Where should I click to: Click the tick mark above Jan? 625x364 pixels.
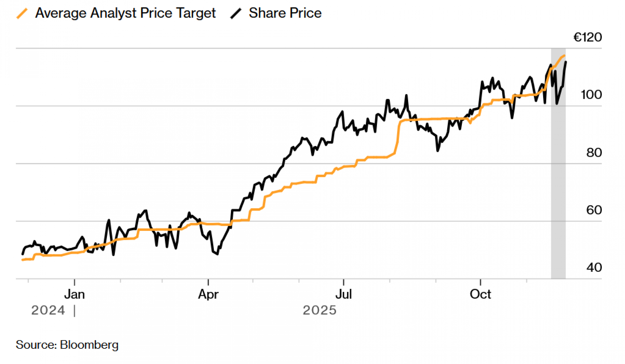pos(74,282)
